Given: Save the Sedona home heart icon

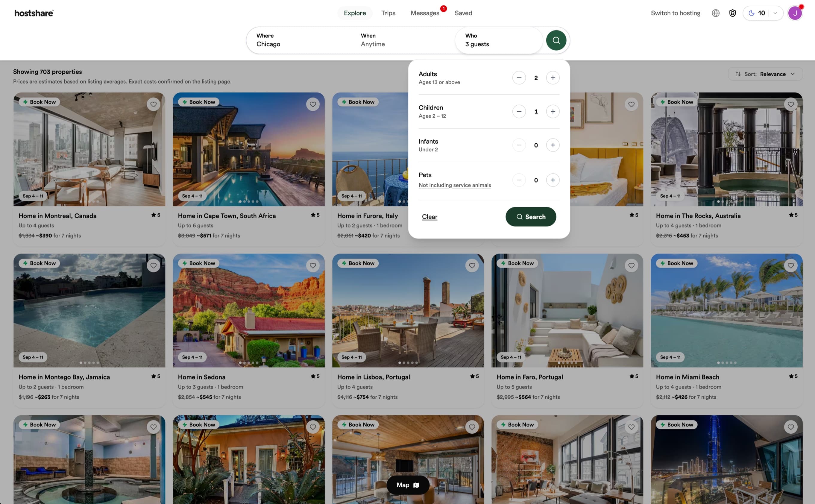Looking at the screenshot, I should [313, 266].
